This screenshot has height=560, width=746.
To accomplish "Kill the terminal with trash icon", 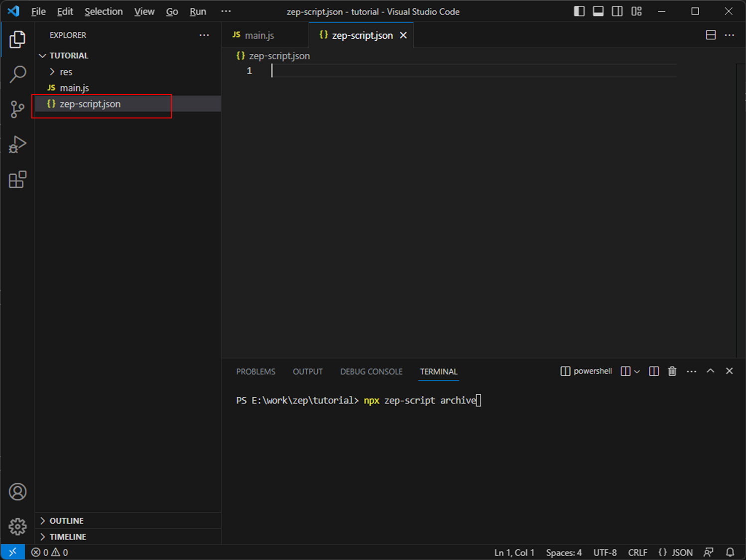I will click(x=672, y=371).
